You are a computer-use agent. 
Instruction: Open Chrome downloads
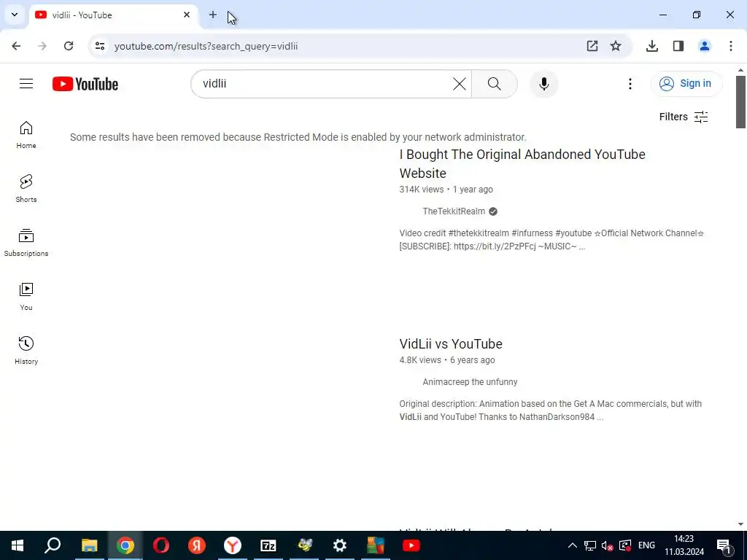pyautogui.click(x=651, y=46)
